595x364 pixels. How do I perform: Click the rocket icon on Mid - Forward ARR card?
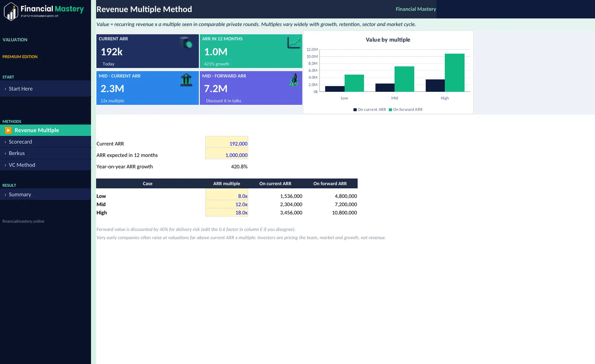(294, 79)
